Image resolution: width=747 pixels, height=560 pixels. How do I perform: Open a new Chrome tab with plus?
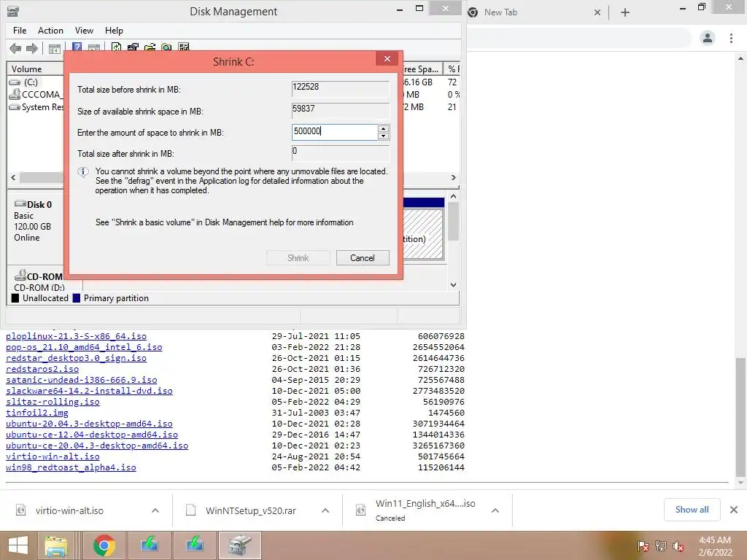pyautogui.click(x=625, y=13)
